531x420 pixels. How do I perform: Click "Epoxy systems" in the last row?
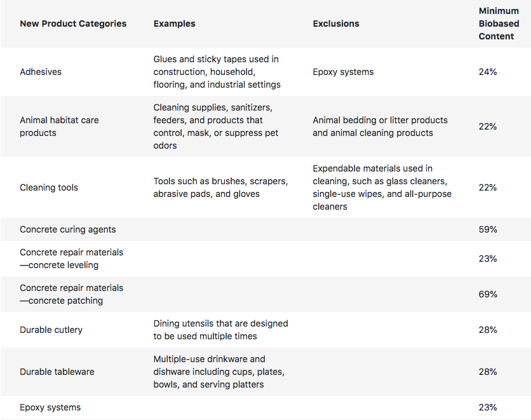(x=50, y=407)
